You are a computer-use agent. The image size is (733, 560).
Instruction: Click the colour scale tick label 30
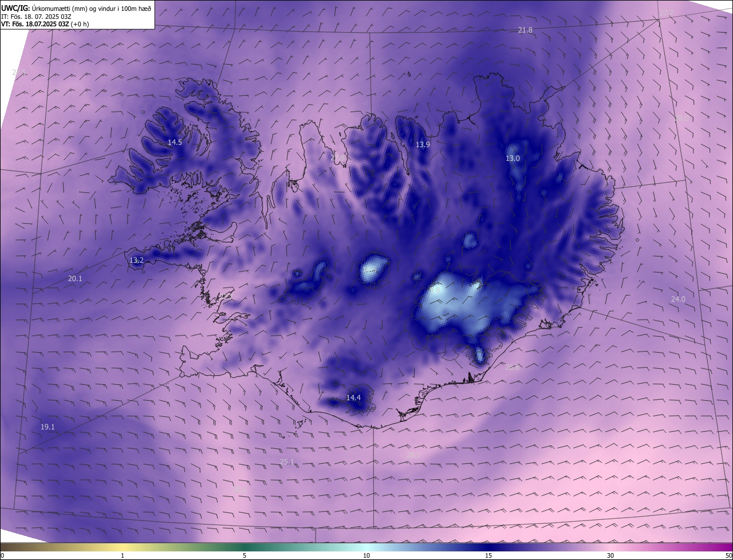[x=610, y=555]
